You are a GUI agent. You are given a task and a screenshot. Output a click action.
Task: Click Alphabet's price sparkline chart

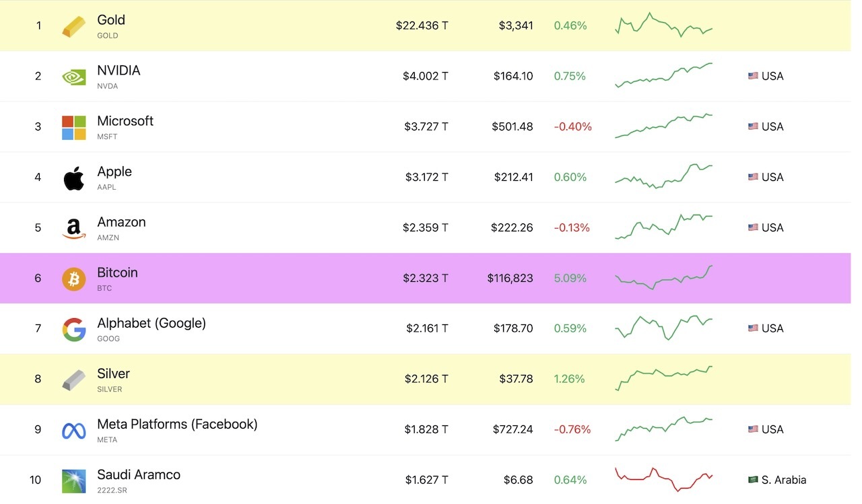coord(663,328)
